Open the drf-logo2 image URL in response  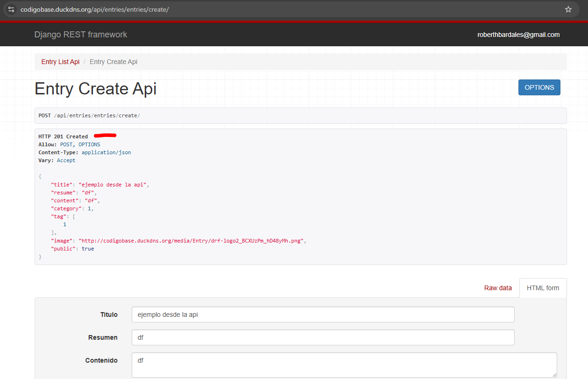pyautogui.click(x=191, y=241)
